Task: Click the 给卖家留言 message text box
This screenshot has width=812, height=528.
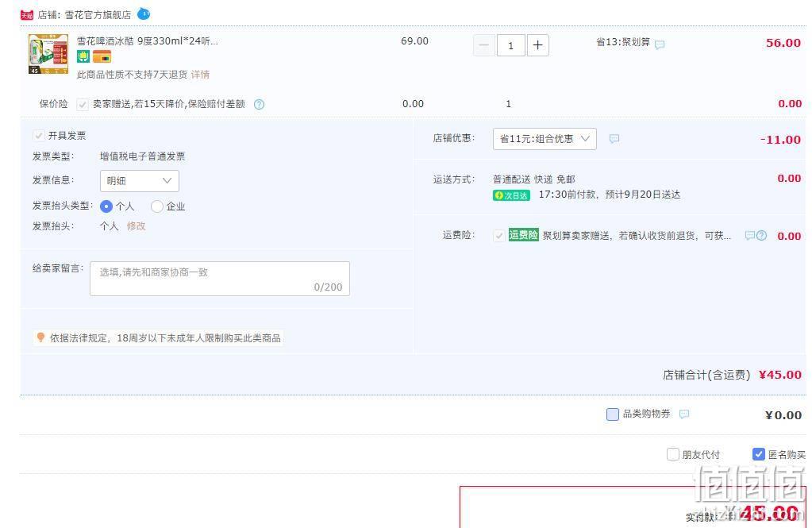Action: 220,279
